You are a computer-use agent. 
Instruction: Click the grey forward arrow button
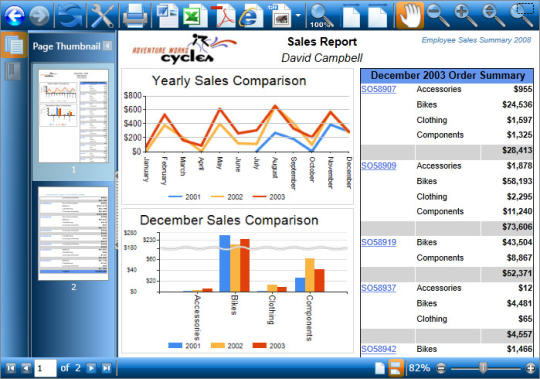[39, 15]
